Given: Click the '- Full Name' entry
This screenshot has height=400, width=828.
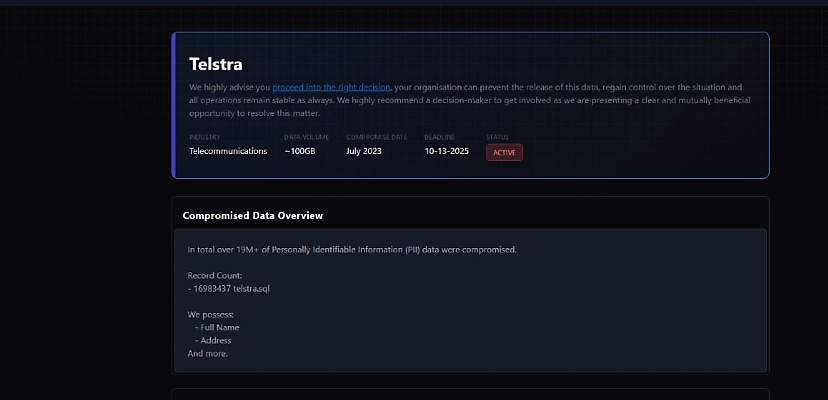Looking at the screenshot, I should pos(217,328).
